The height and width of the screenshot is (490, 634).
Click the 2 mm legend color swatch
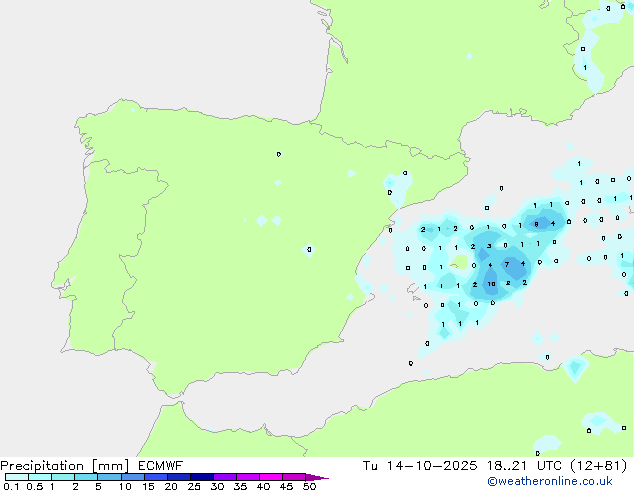[x=86, y=478]
